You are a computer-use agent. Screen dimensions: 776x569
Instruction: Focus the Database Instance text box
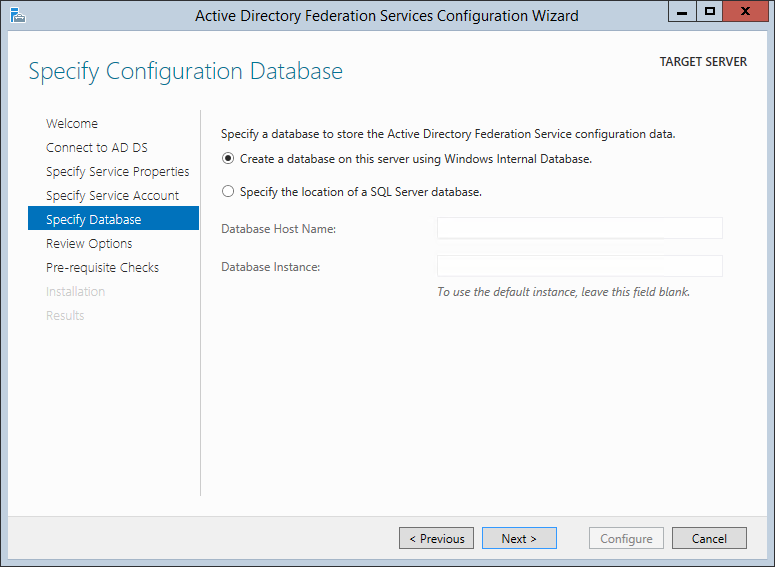coord(579,266)
